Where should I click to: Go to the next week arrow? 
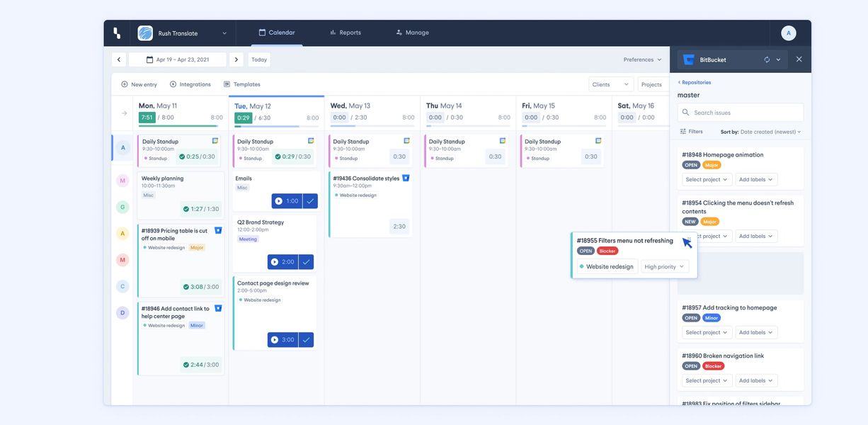(x=236, y=59)
